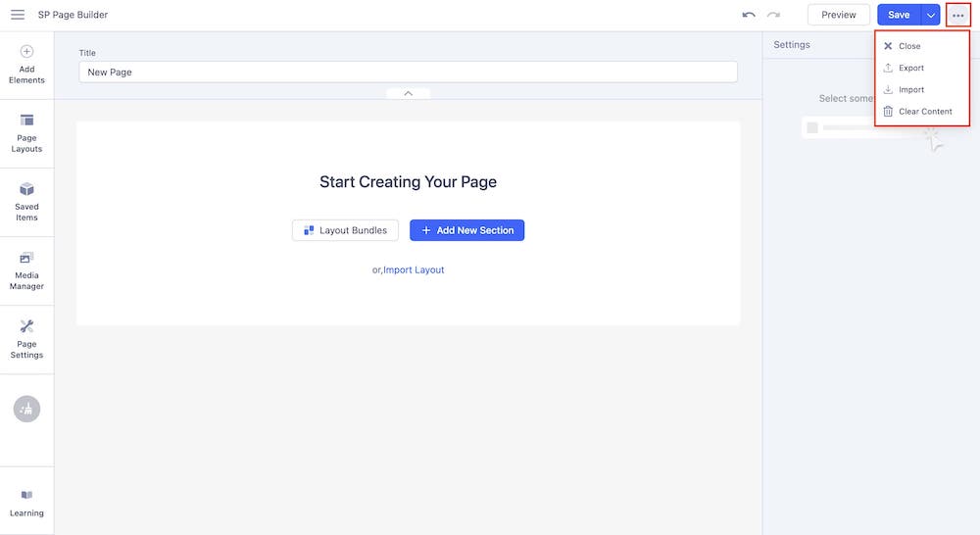Click the Title input field
The width and height of the screenshot is (980, 535).
[408, 72]
